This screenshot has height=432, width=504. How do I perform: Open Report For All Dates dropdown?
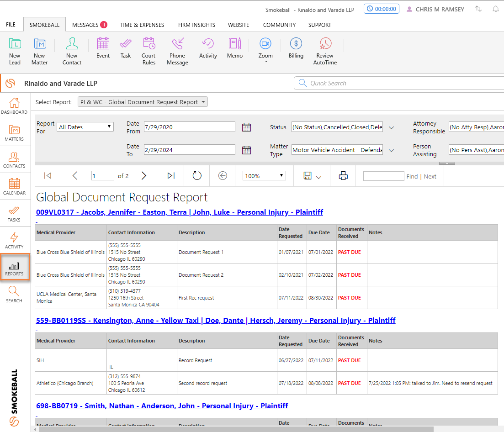click(x=85, y=127)
